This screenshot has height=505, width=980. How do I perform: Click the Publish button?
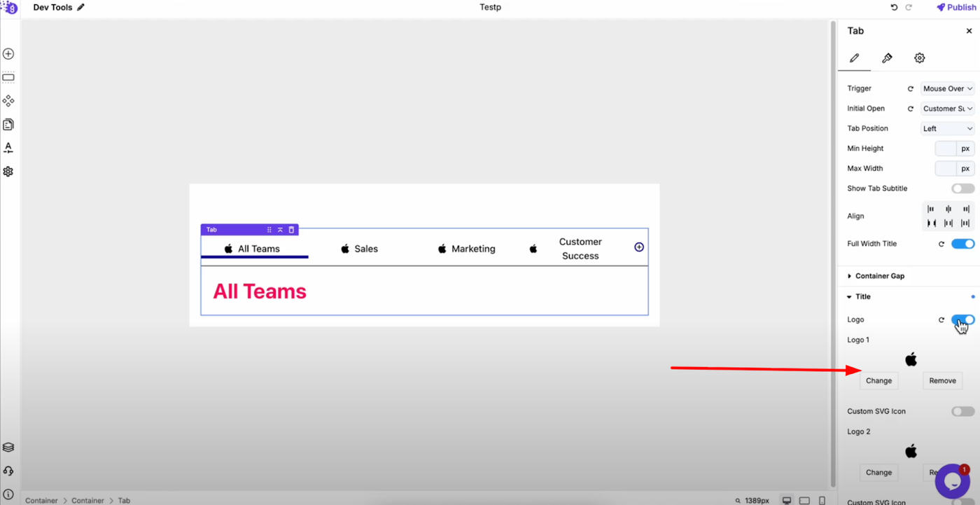956,8
